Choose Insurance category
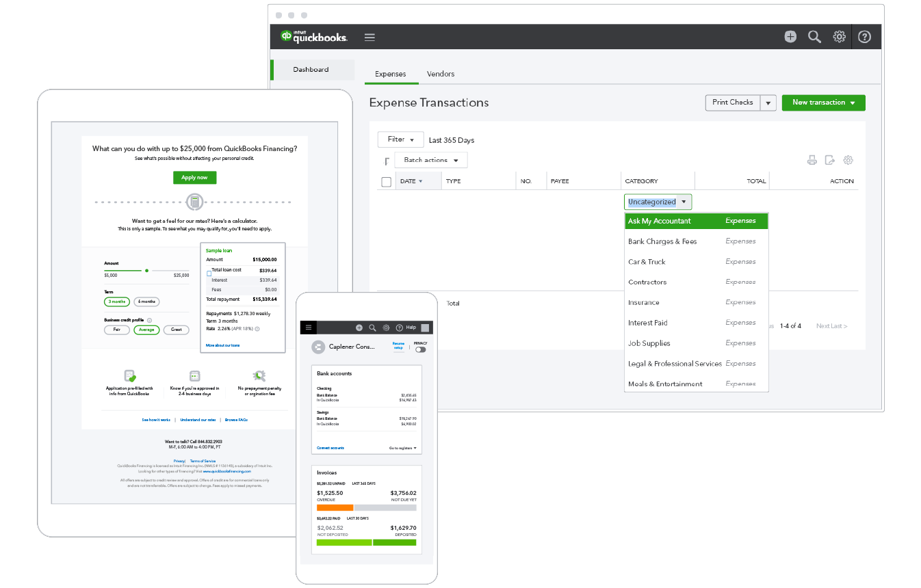921x588 pixels. [697, 302]
